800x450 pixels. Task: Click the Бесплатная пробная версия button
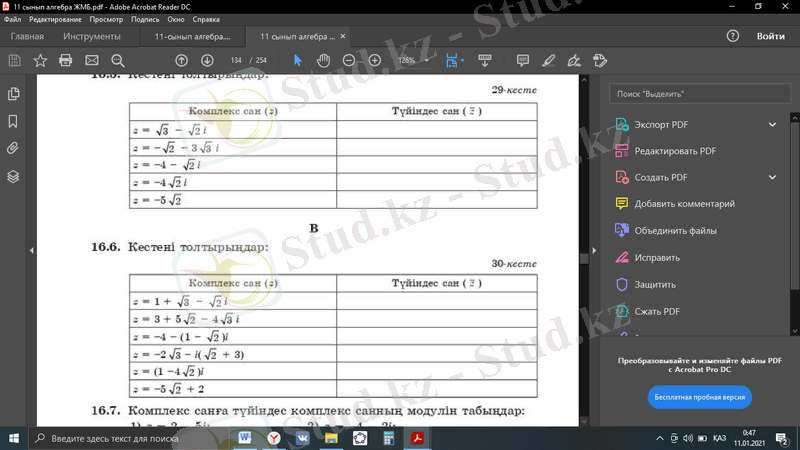click(x=700, y=397)
